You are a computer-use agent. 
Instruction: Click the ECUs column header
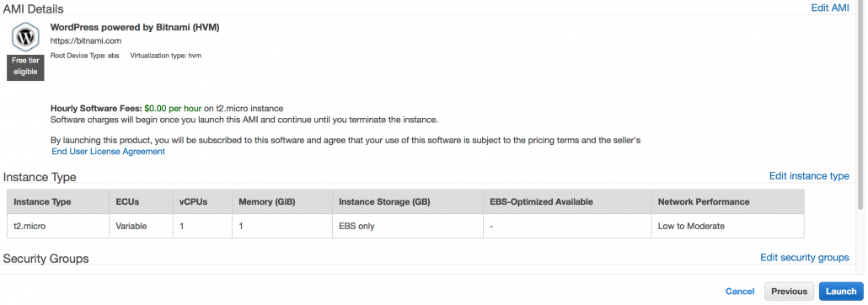click(142, 201)
